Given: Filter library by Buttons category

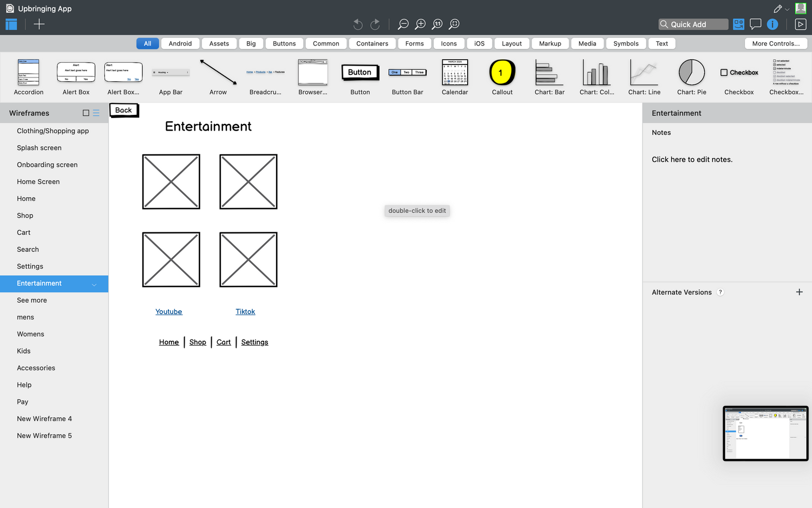Looking at the screenshot, I should click(x=284, y=43).
